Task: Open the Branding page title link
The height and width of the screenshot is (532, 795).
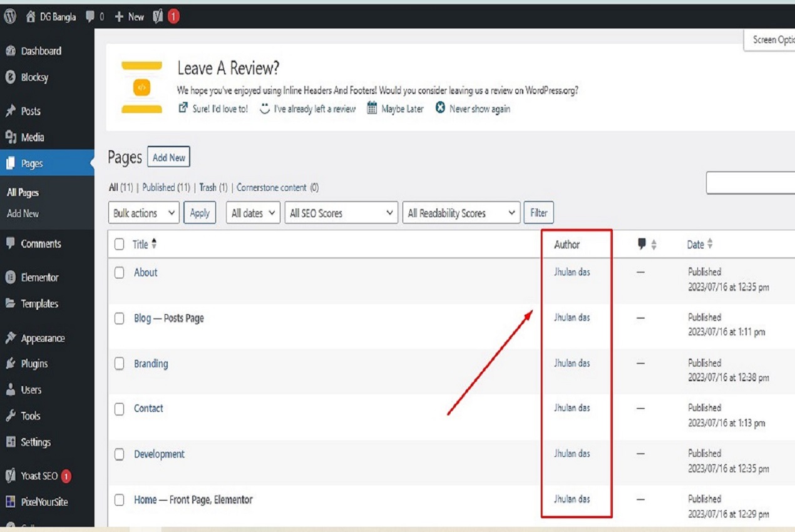Action: point(151,364)
